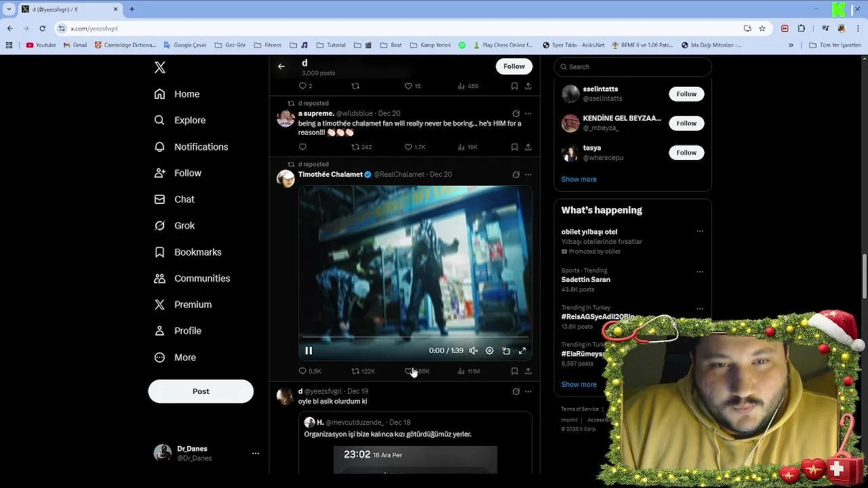Open Notifications
868x488 pixels.
coord(191,146)
